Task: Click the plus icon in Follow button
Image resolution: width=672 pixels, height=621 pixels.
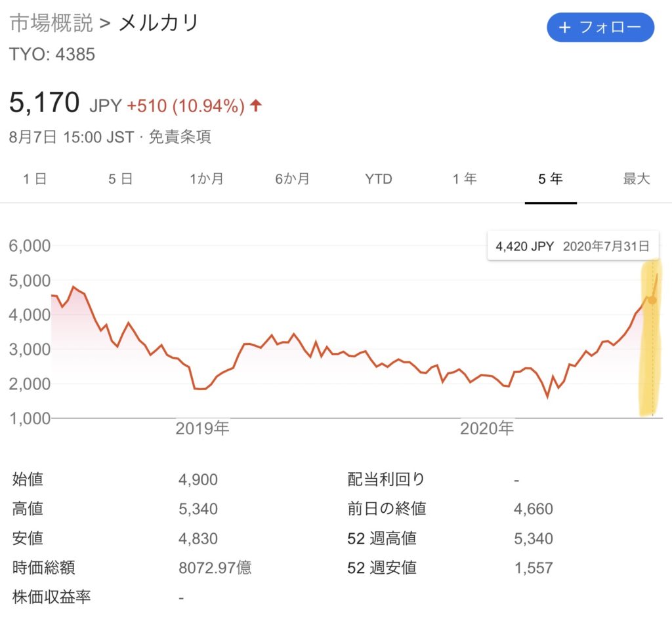Action: [x=564, y=28]
